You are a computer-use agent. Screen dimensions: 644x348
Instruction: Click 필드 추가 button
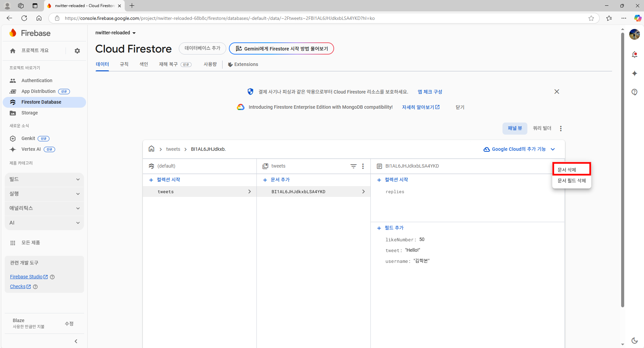click(390, 228)
